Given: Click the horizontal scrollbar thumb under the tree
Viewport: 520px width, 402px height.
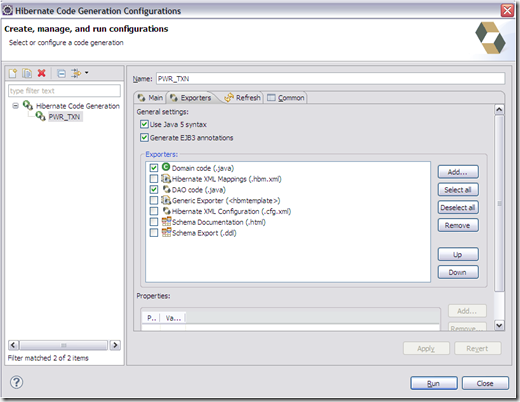Looking at the screenshot, I should pyautogui.click(x=64, y=345).
